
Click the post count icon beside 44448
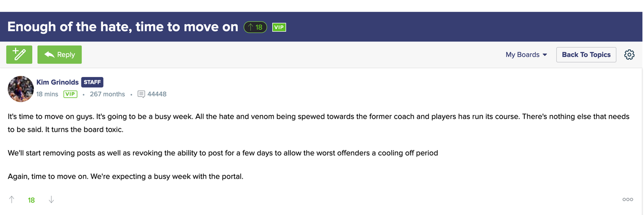tap(141, 94)
